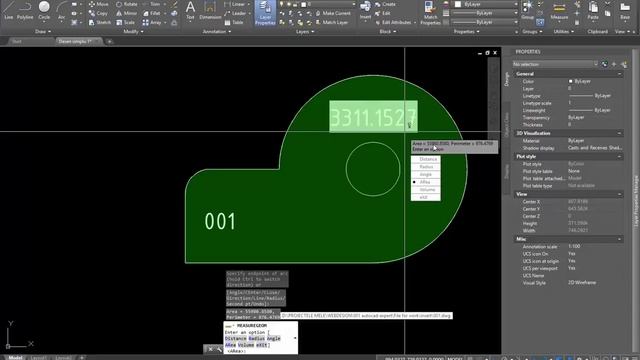Collapse the Misc section in Properties

click(x=620, y=239)
